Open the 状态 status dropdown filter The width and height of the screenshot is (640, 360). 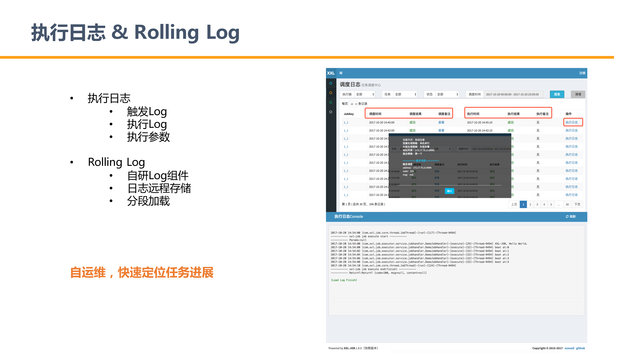pos(448,94)
